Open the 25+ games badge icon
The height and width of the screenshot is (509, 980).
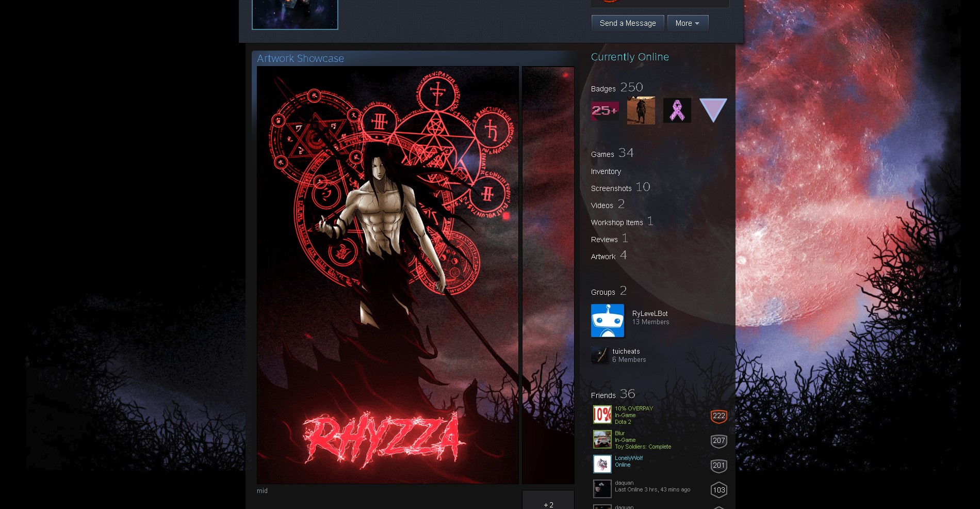605,110
